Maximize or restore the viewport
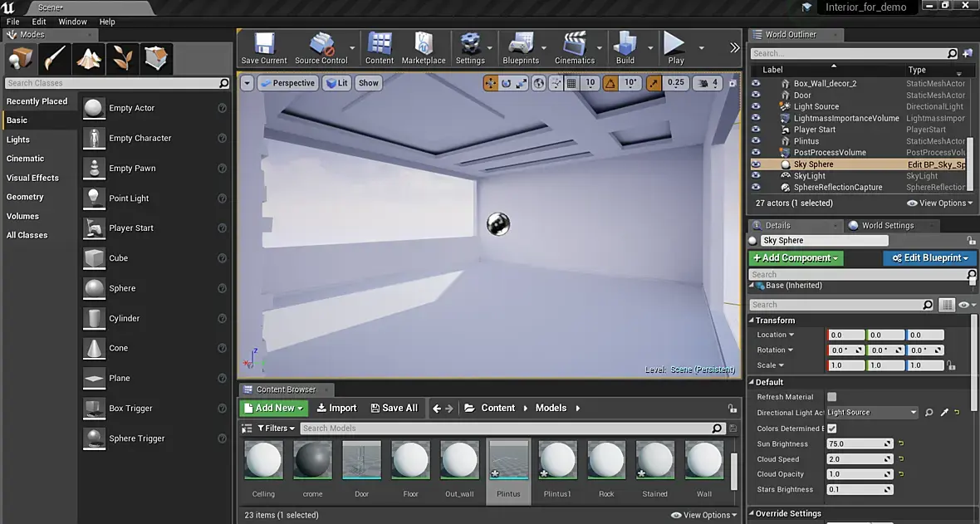Image resolution: width=980 pixels, height=524 pixels. 733,83
